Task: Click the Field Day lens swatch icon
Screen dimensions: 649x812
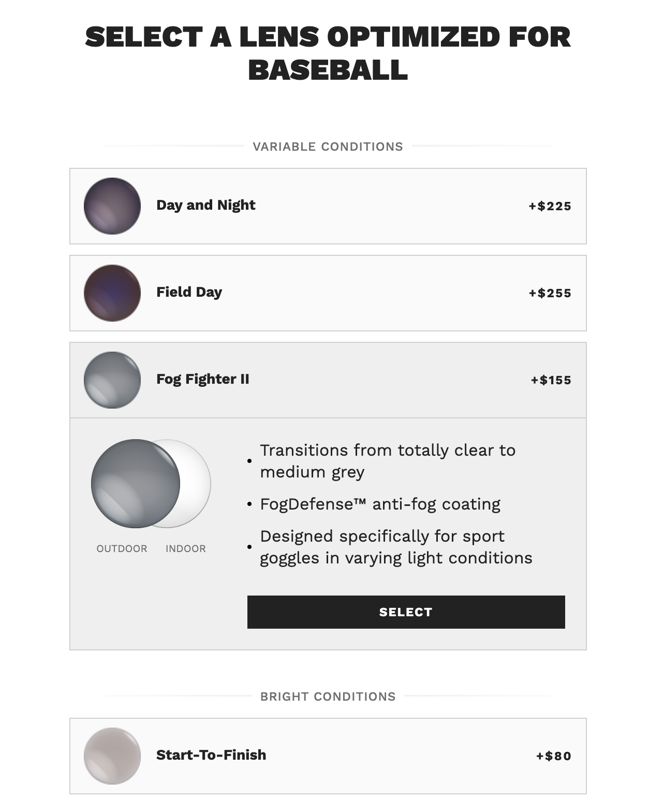Action: (112, 293)
